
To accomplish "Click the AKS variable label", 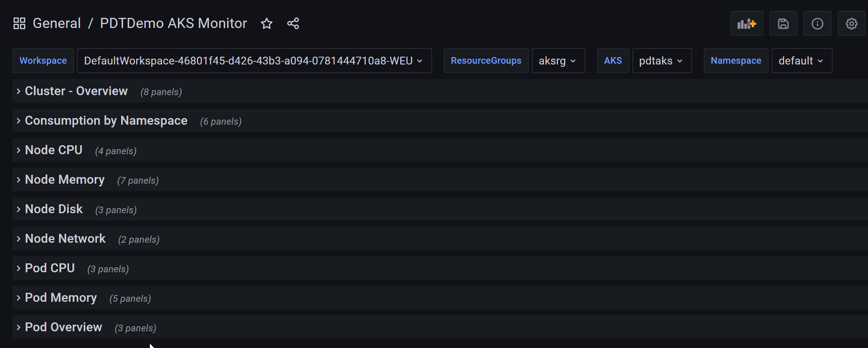I will point(613,61).
